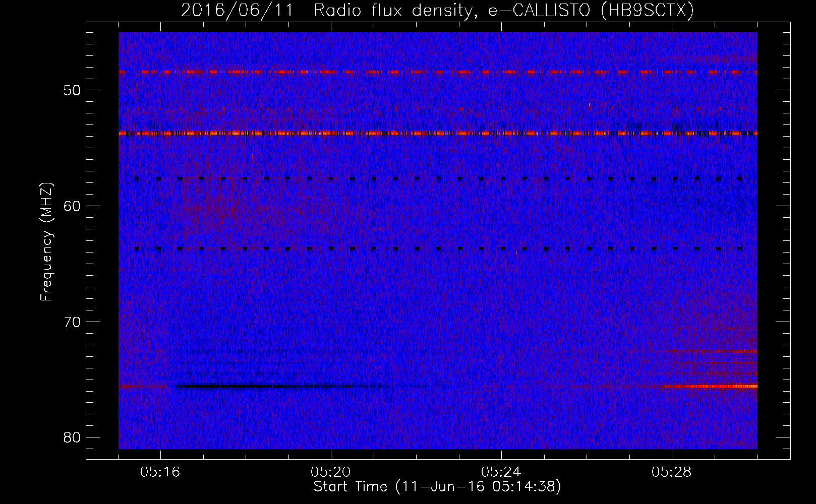Select the 05:28 time tick label
This screenshot has width=816, height=504.
point(672,472)
